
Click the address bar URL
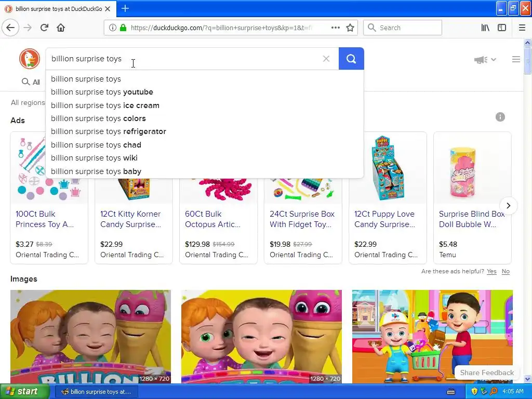[221, 28]
